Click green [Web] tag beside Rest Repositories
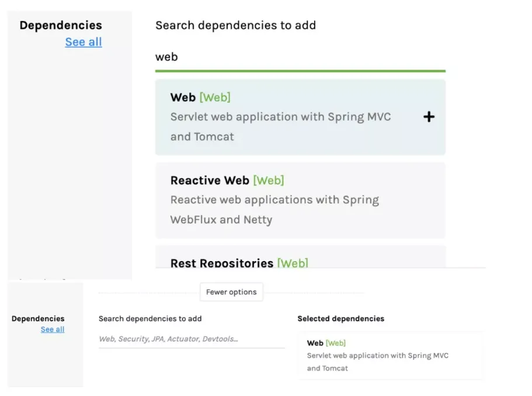The image size is (532, 396). (293, 263)
